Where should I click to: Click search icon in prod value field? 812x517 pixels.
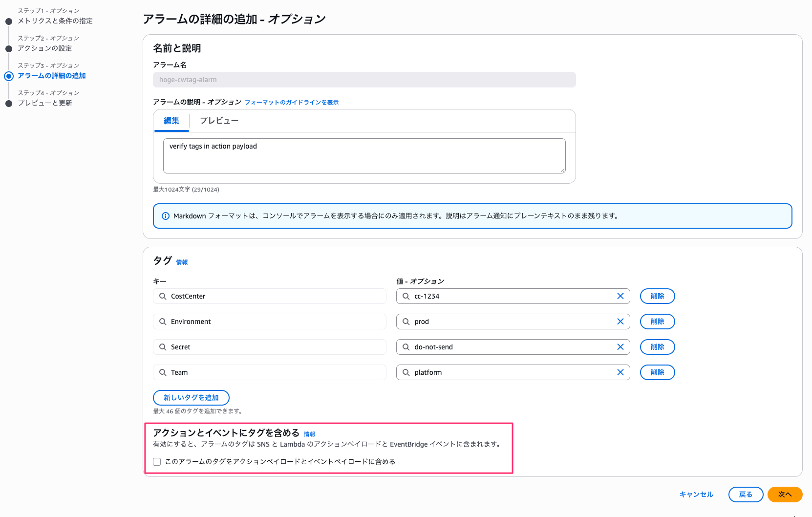coord(406,322)
